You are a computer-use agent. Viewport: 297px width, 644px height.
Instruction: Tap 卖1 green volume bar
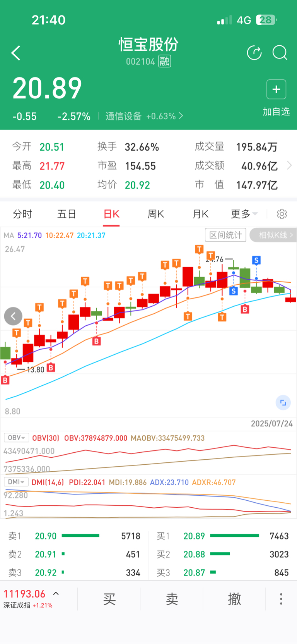[80, 536]
